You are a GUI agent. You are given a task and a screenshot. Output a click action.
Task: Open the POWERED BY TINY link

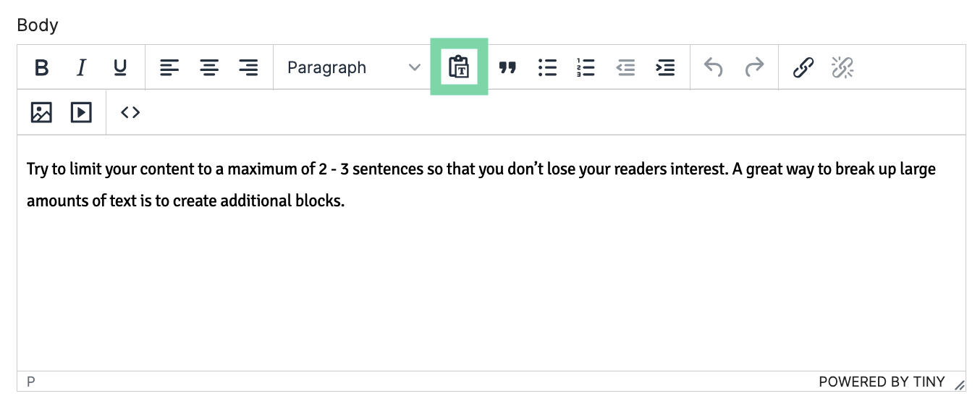[x=882, y=382]
